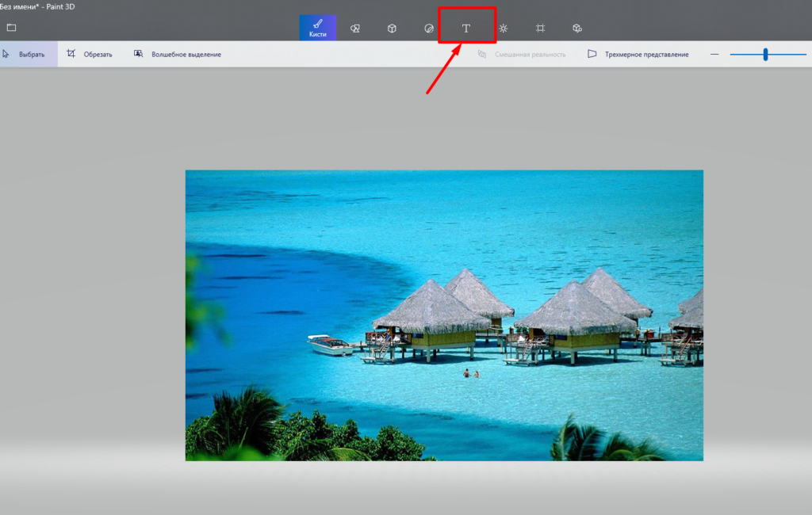The width and height of the screenshot is (812, 515).
Task: Open the folder Menu in top-left corner
Action: tap(11, 26)
